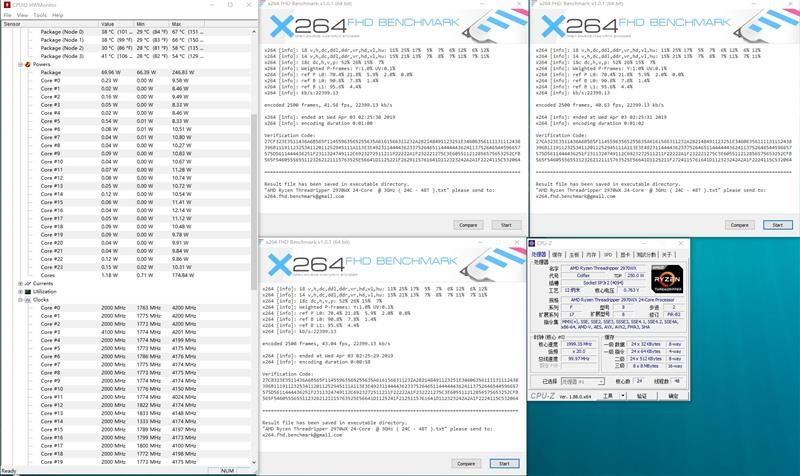800x476 pixels.
Task: Click Start in top-middle x264 window
Action: click(x=506, y=225)
